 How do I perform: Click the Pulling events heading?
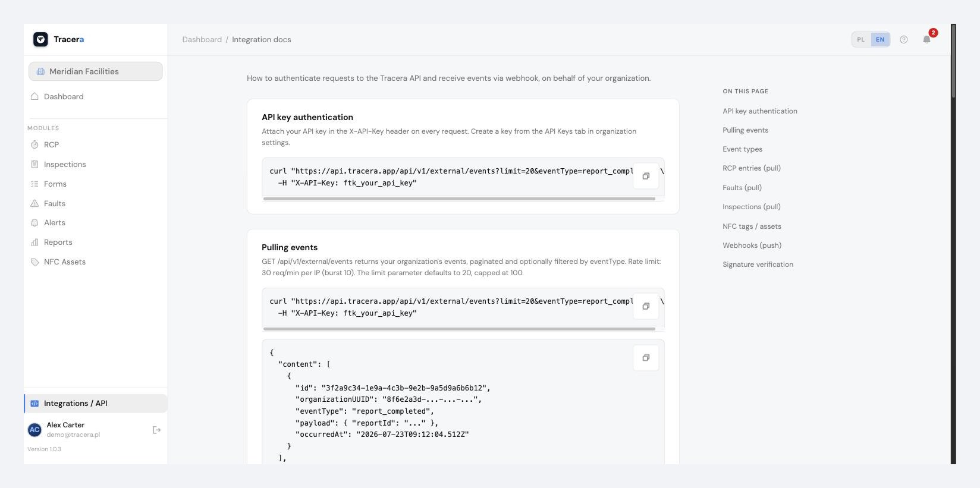coord(290,247)
